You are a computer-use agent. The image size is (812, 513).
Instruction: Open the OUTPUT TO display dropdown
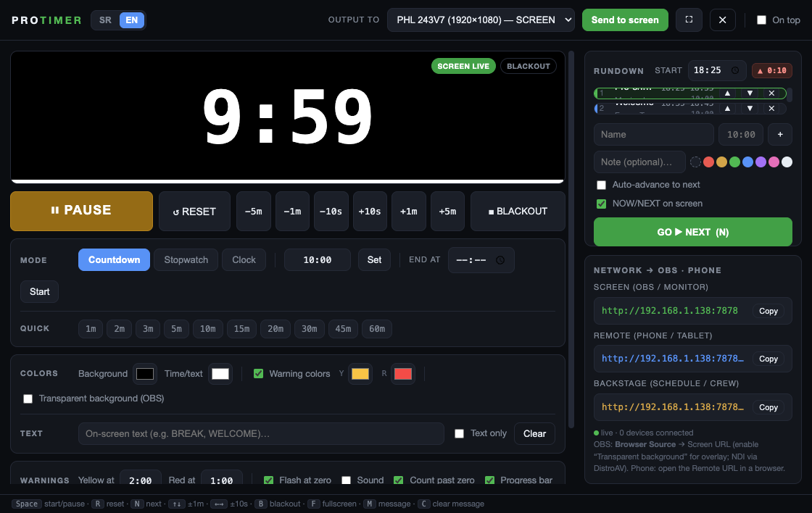tap(481, 20)
